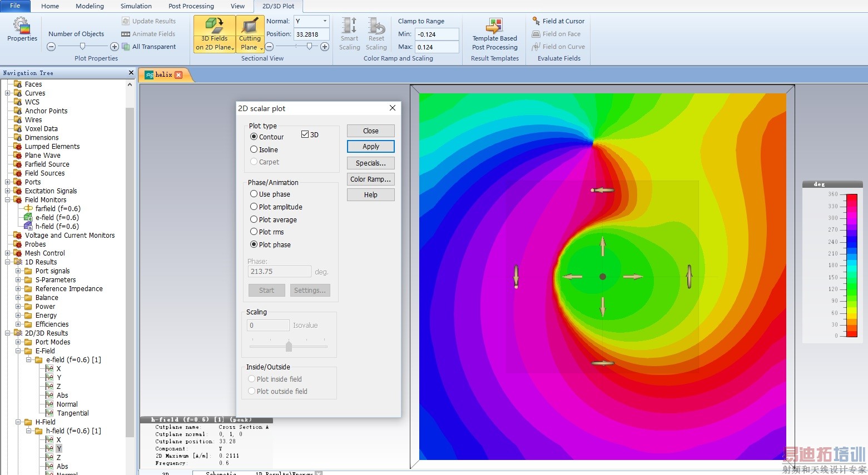Uncheck the 3D checkbox
The height and width of the screenshot is (475, 868).
[x=305, y=134]
